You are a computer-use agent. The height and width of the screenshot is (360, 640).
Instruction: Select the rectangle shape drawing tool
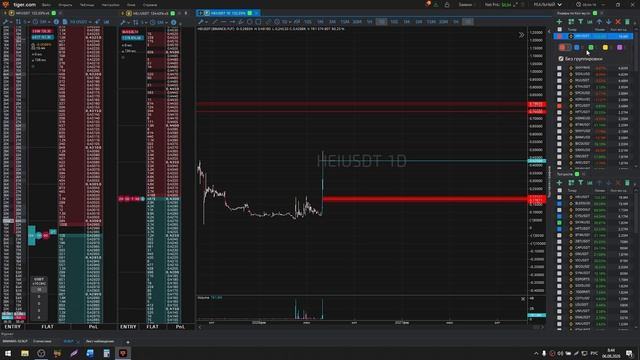tap(258, 22)
